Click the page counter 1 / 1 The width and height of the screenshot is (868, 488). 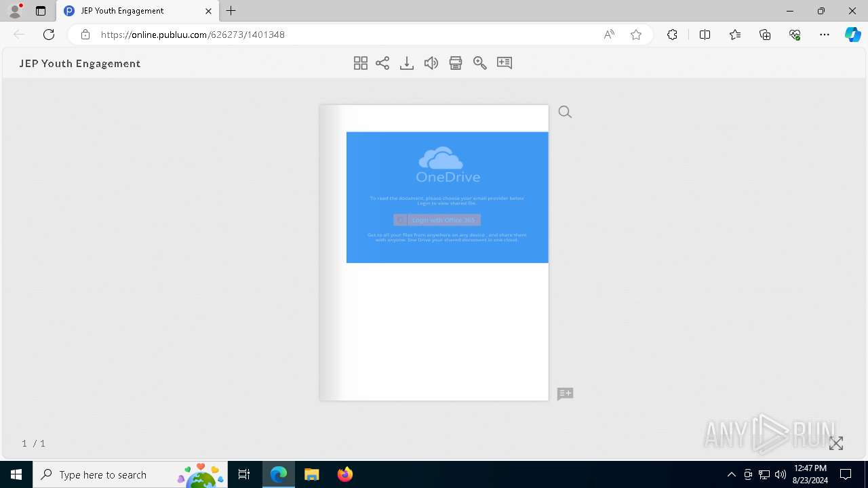34,443
